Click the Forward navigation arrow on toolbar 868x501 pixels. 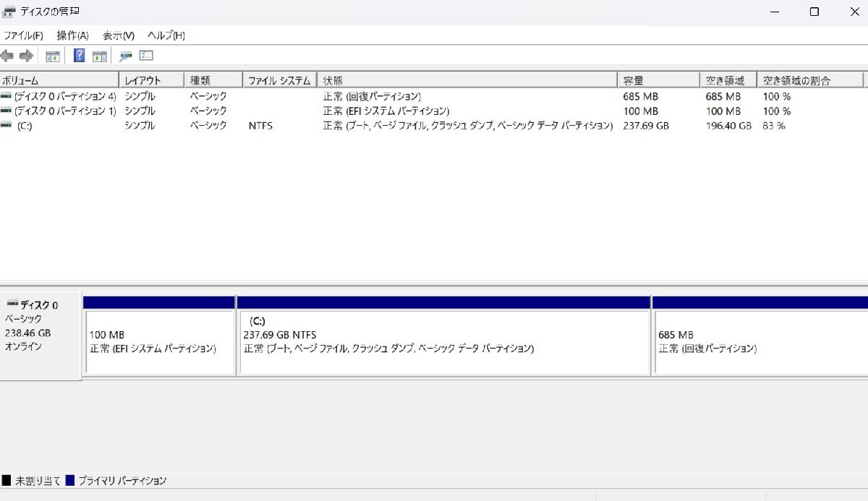pyautogui.click(x=26, y=56)
